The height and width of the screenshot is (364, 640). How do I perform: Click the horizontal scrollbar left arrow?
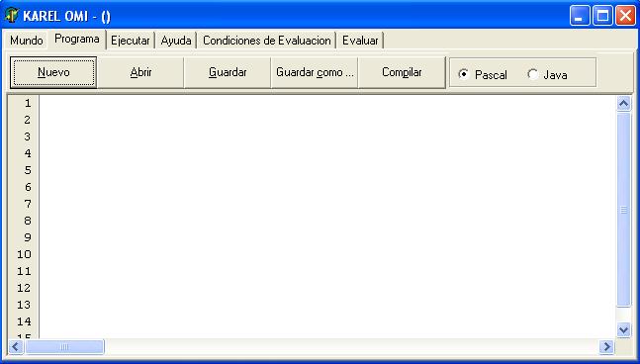tap(16, 347)
